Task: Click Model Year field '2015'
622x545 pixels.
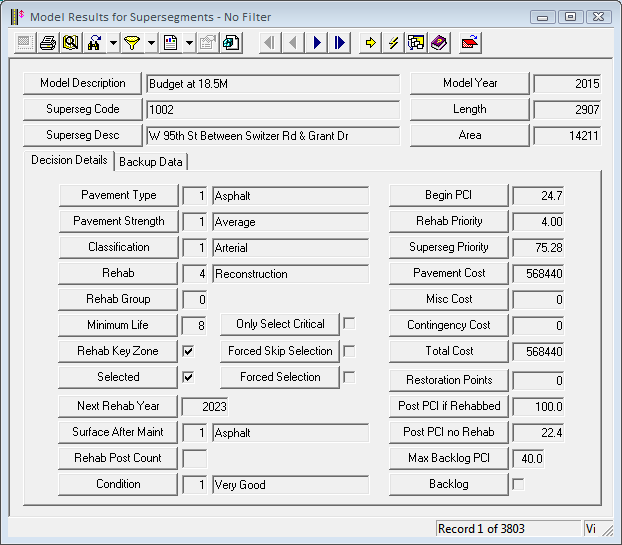Action: [567, 84]
